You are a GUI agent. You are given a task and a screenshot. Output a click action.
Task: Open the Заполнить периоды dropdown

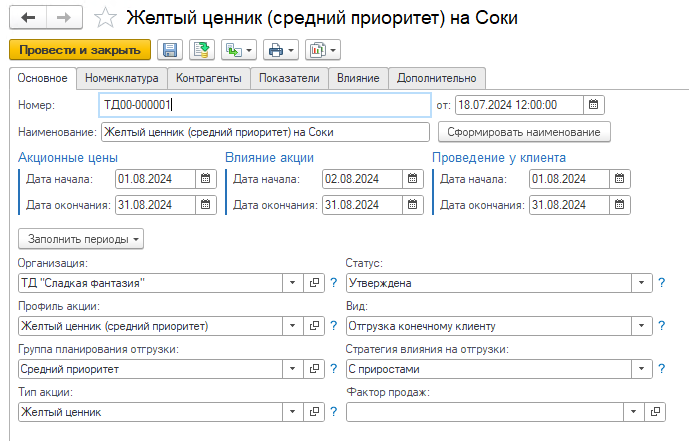81,239
